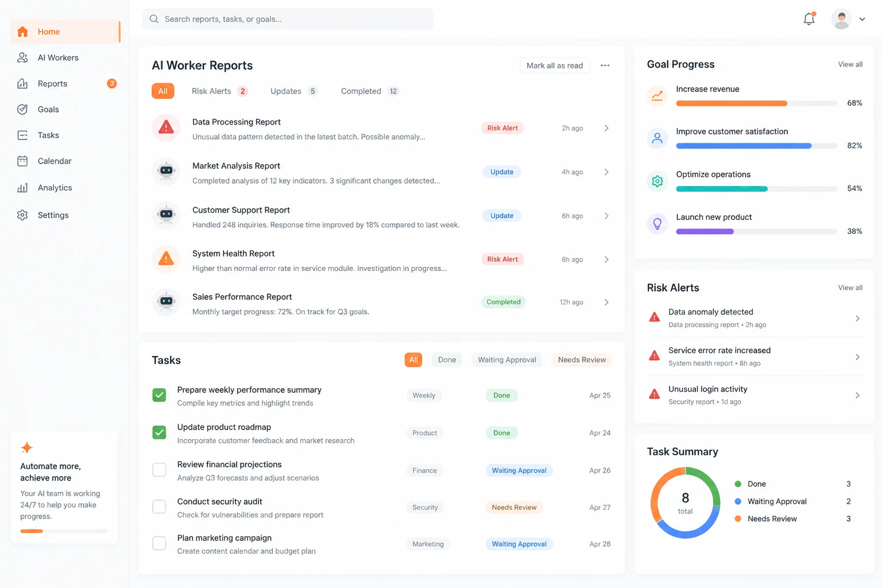Click the Improve customer satisfaction person icon
Screen dimensions: 882x588
(x=657, y=138)
